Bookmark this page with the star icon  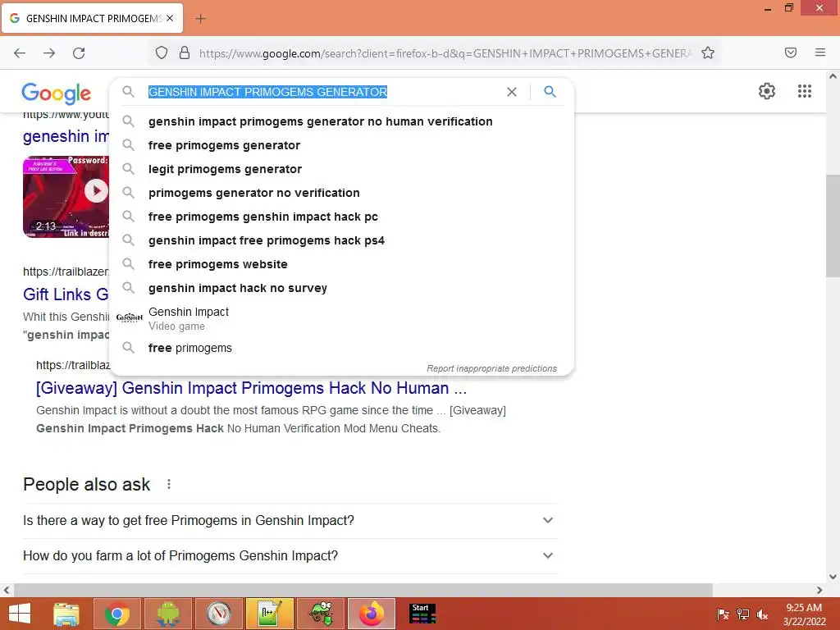[x=708, y=52]
